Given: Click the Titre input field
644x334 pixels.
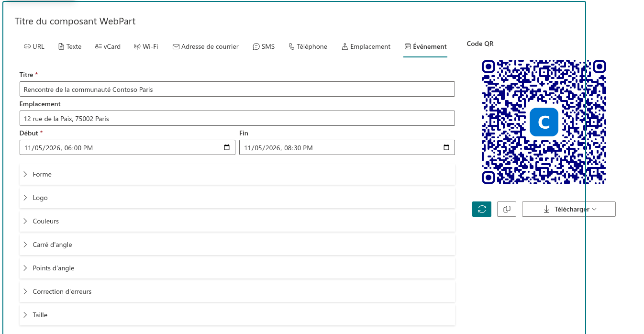Looking at the screenshot, I should tap(237, 89).
